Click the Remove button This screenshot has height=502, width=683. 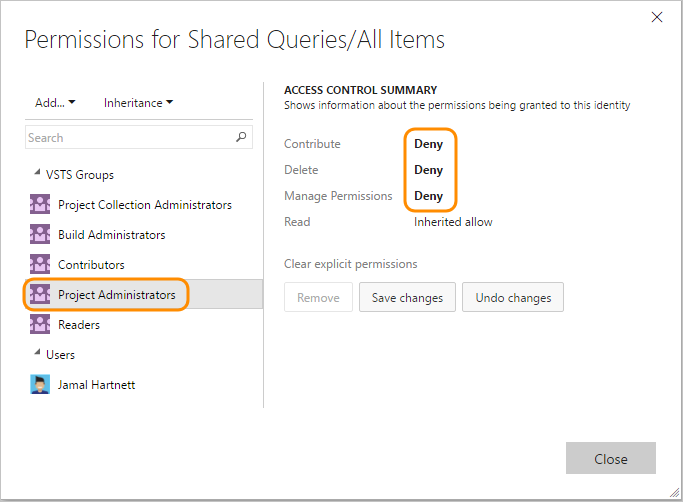click(318, 297)
